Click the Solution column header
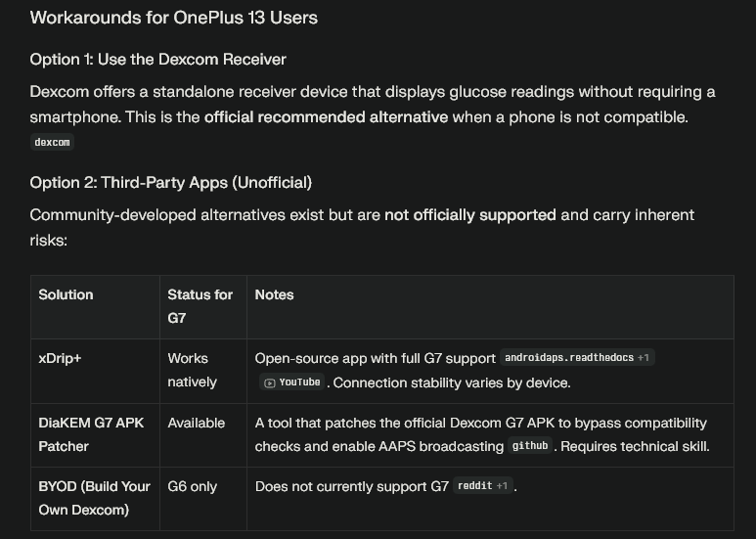The width and height of the screenshot is (756, 539). tap(66, 294)
